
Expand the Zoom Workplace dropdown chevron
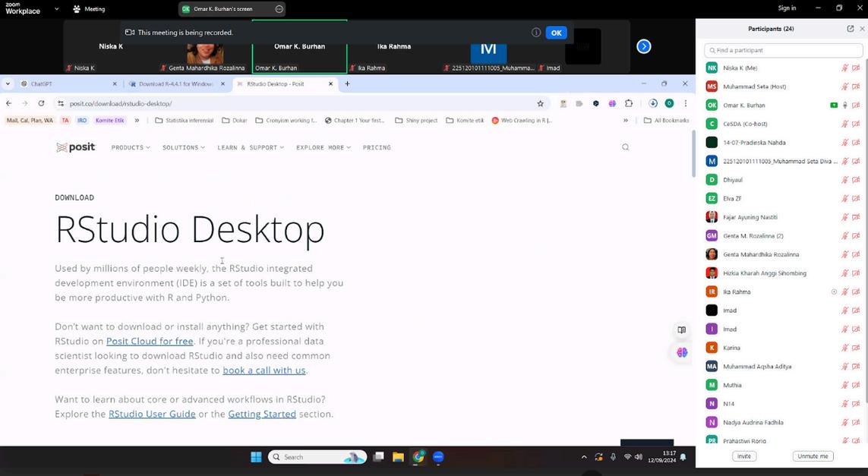click(56, 9)
